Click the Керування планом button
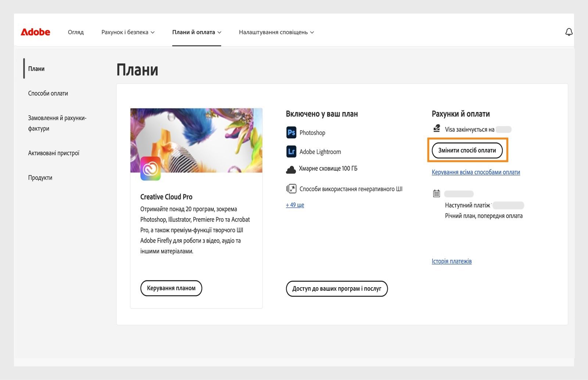Image resolution: width=588 pixels, height=380 pixels. [171, 288]
